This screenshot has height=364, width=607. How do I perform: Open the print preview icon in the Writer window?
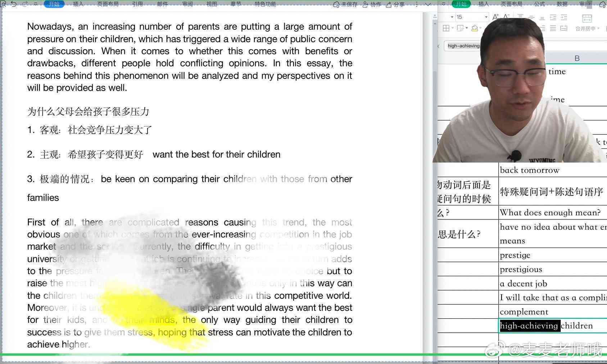[3, 4]
